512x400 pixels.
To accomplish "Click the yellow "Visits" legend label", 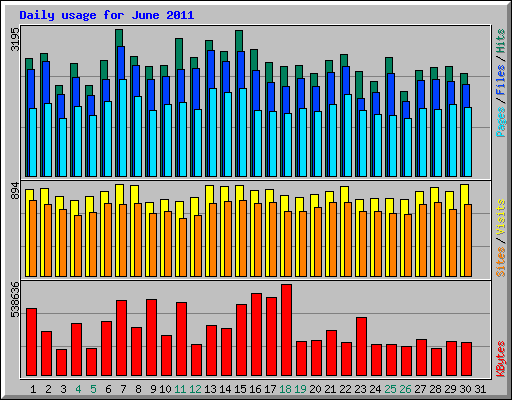I will click(x=501, y=218).
